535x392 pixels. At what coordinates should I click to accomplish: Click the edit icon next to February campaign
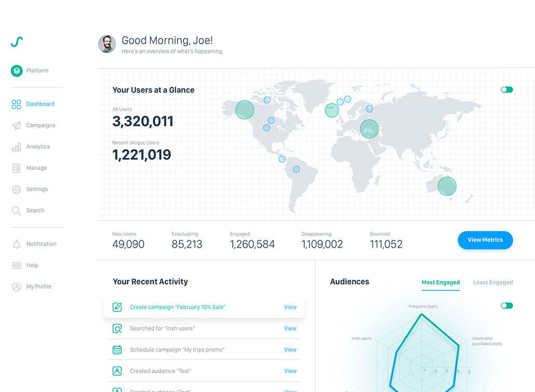point(117,307)
